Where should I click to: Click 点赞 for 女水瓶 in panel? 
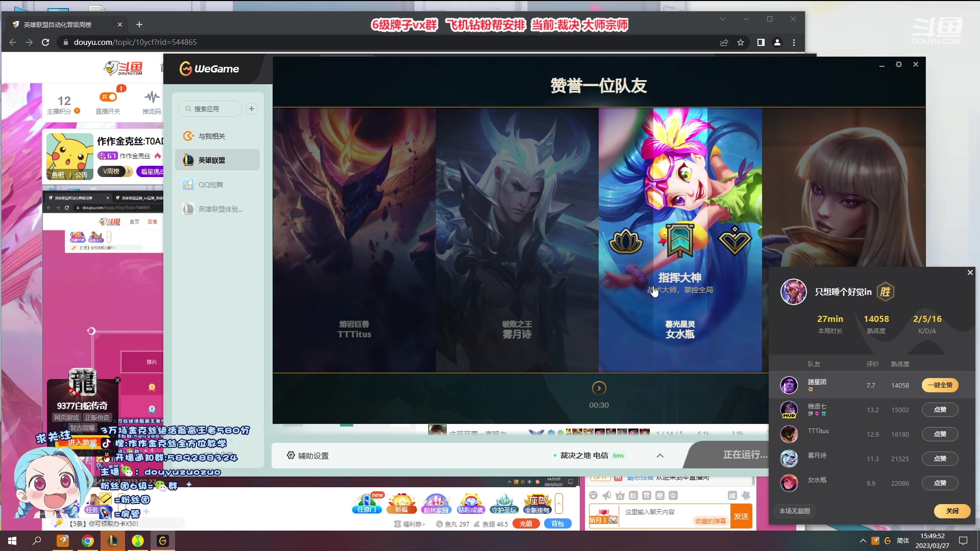point(940,483)
